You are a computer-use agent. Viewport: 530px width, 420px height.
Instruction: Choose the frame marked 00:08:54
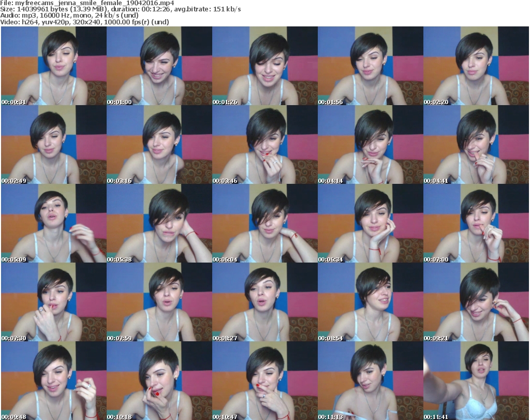(371, 302)
